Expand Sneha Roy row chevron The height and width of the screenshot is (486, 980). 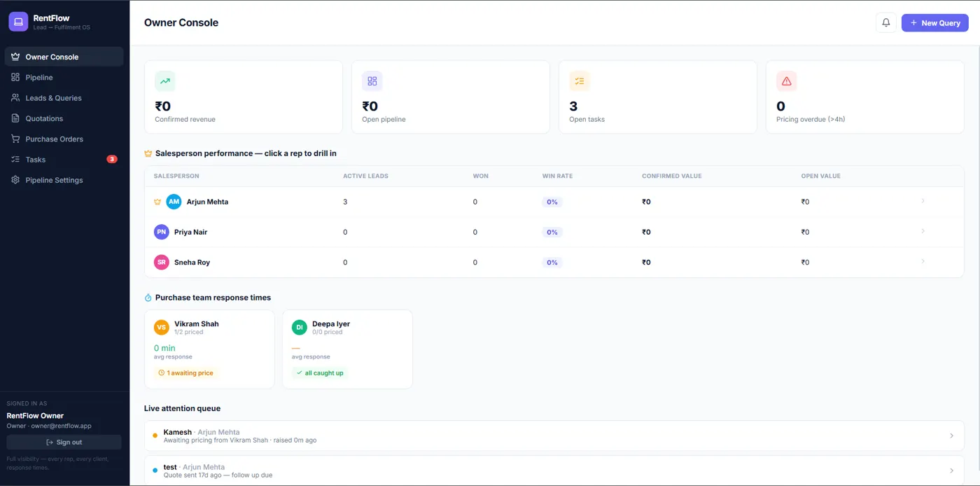pyautogui.click(x=923, y=261)
